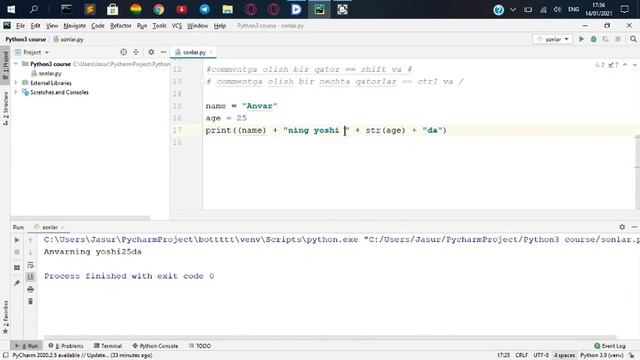Click line 17 print statement in editor

point(326,130)
